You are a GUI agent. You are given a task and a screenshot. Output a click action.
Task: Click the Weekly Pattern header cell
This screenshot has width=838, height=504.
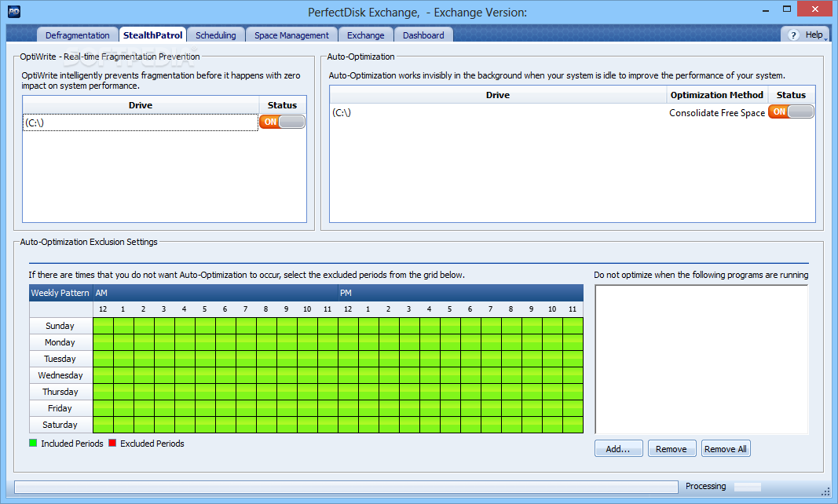[60, 293]
